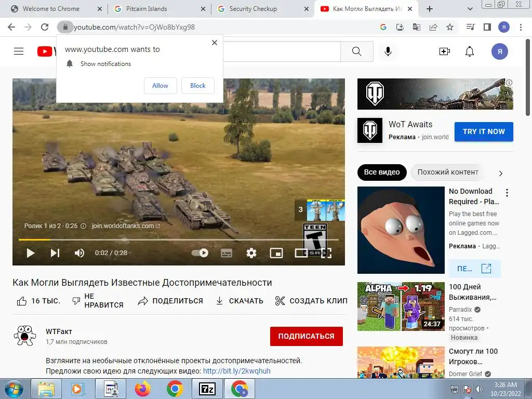This screenshot has height=399, width=532.
Task: Open the Create video icon
Action: point(445,51)
